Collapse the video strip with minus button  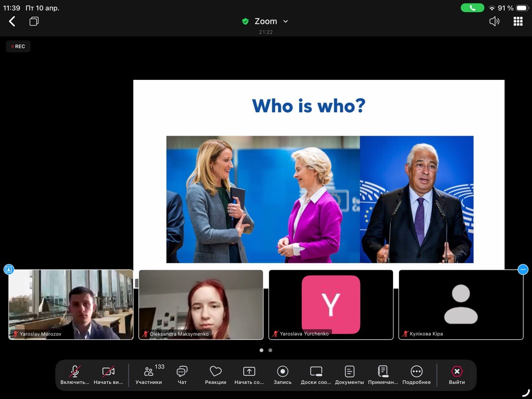click(x=523, y=270)
